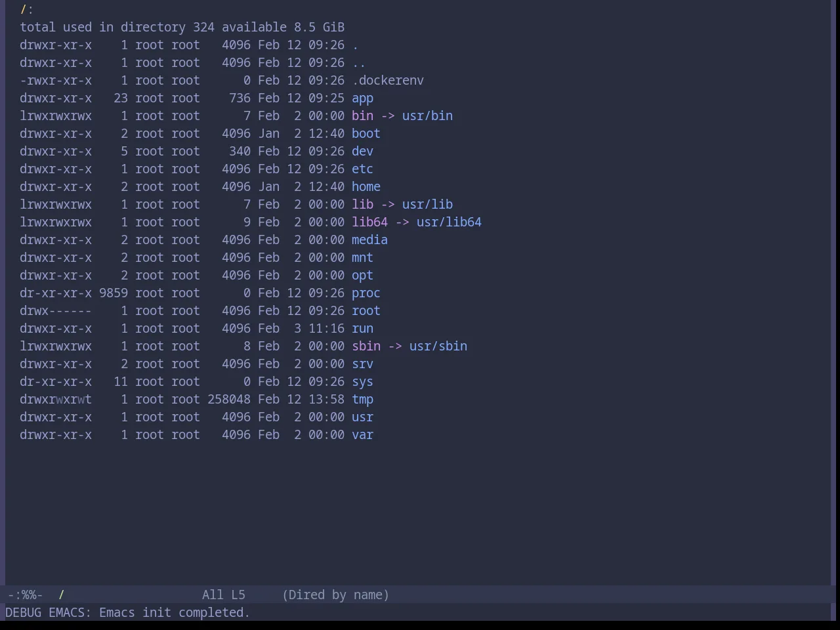This screenshot has height=630, width=840.
Task: Select the usr directory
Action: click(x=362, y=417)
